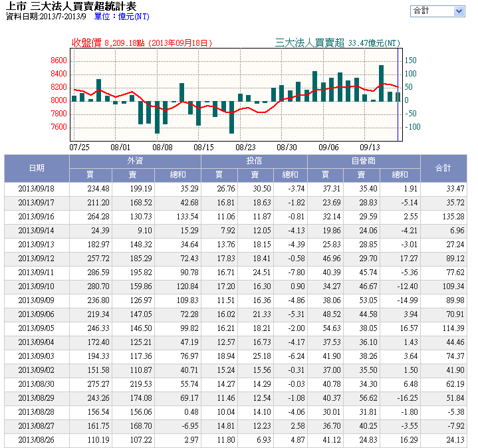The width and height of the screenshot is (478, 448).
Task: Click total value 135.28
Action: [453, 217]
